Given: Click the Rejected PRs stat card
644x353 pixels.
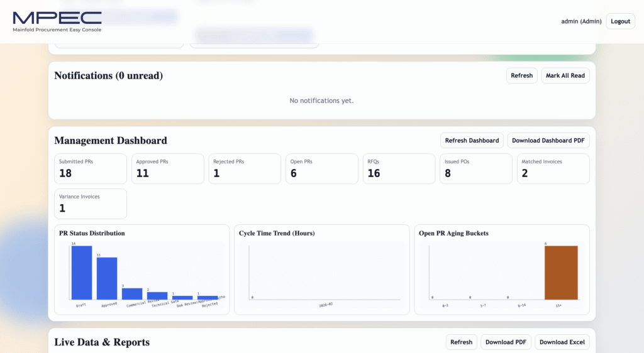Looking at the screenshot, I should click(x=244, y=169).
